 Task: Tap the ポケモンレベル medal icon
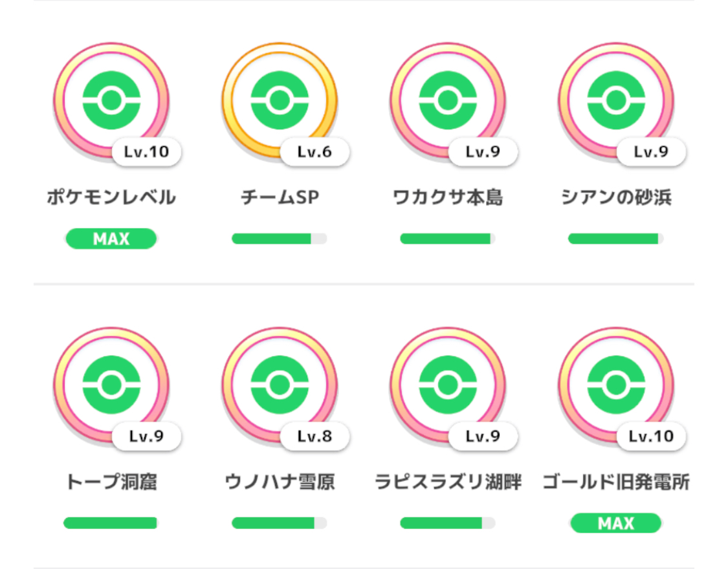pyautogui.click(x=111, y=100)
